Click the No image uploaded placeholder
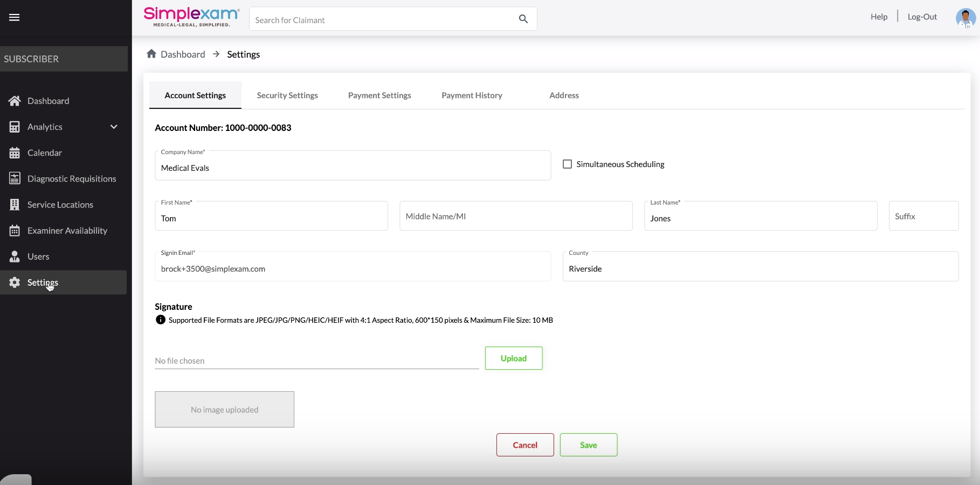 (x=225, y=410)
